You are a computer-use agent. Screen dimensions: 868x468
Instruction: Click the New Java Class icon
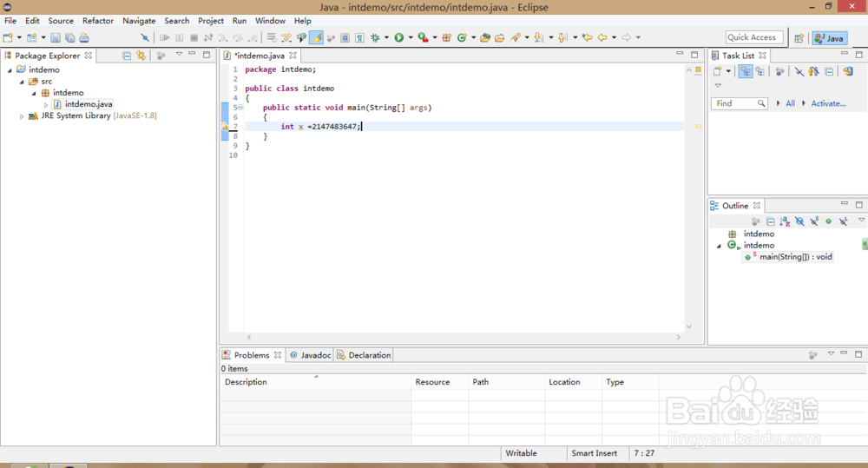coord(462,37)
